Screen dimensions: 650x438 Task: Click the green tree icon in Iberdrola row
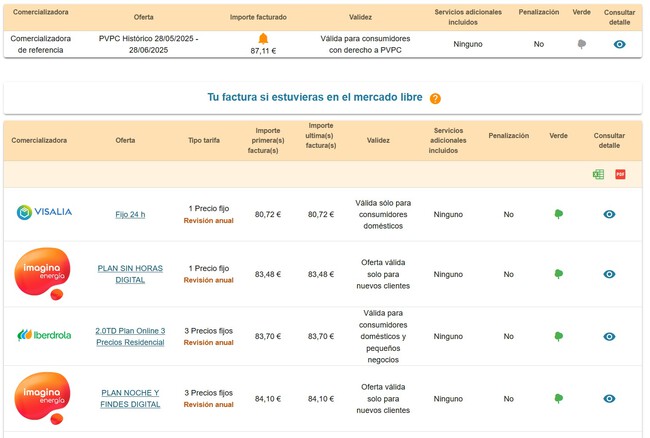click(x=558, y=336)
